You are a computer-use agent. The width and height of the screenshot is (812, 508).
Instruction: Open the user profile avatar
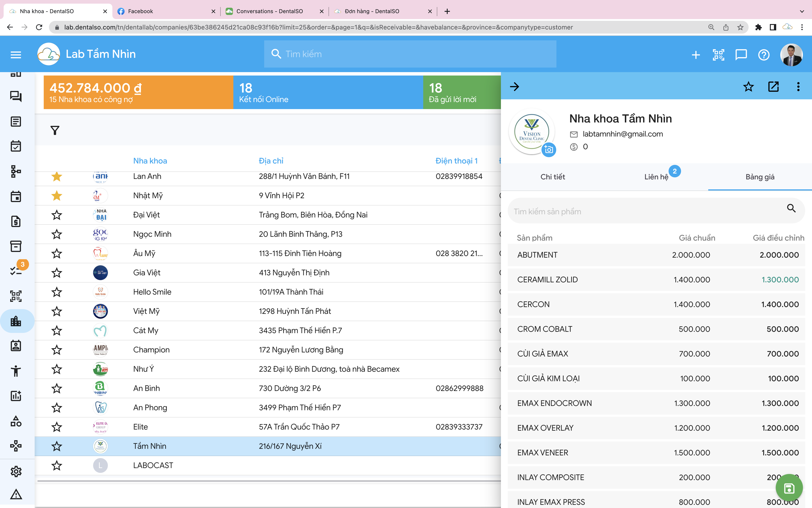tap(791, 54)
